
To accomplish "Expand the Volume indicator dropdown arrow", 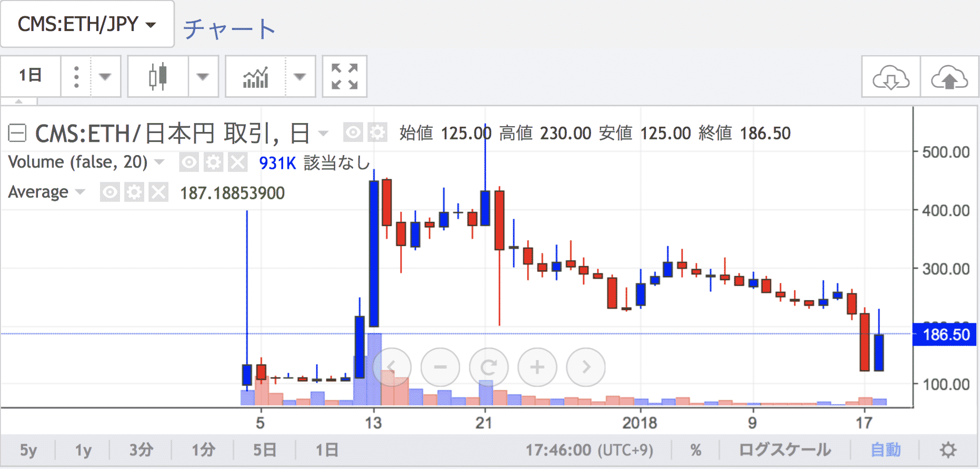I will pos(159,162).
